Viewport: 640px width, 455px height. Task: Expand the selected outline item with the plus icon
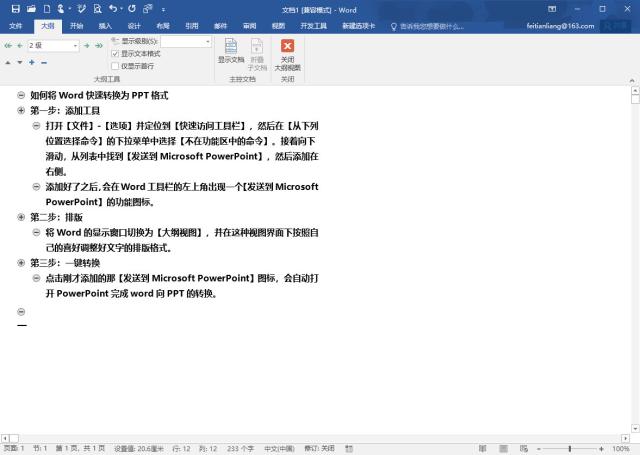coord(32,62)
